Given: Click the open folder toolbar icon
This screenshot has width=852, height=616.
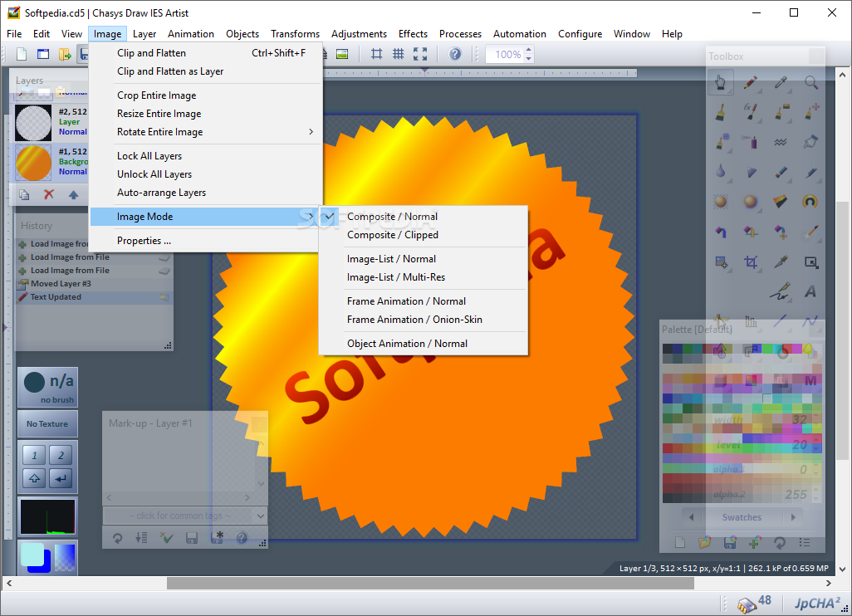Looking at the screenshot, I should click(65, 54).
